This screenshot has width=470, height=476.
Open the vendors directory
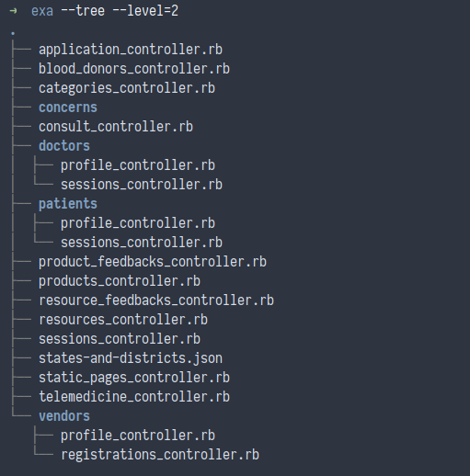point(64,416)
